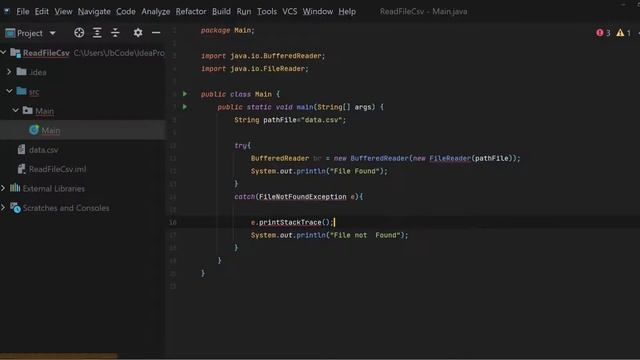This screenshot has width=640, height=360.
Task: Collapse the Main package folder
Action: [x=15, y=110]
